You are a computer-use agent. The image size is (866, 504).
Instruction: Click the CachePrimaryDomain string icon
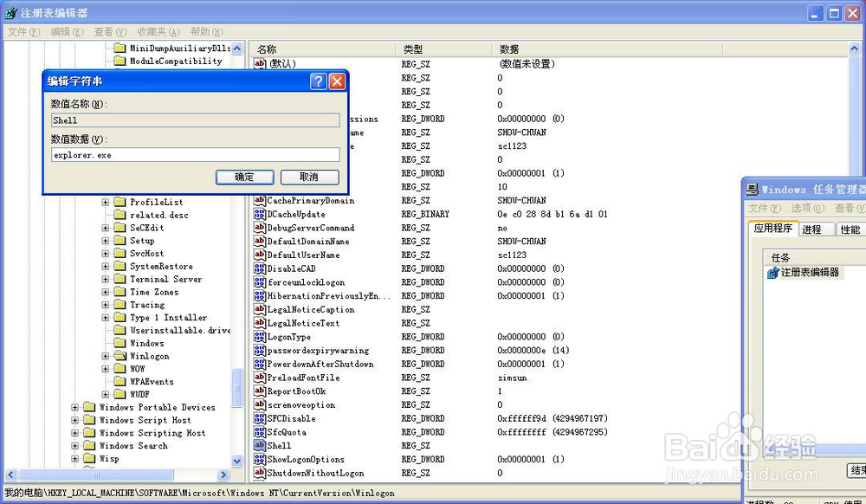pos(260,200)
